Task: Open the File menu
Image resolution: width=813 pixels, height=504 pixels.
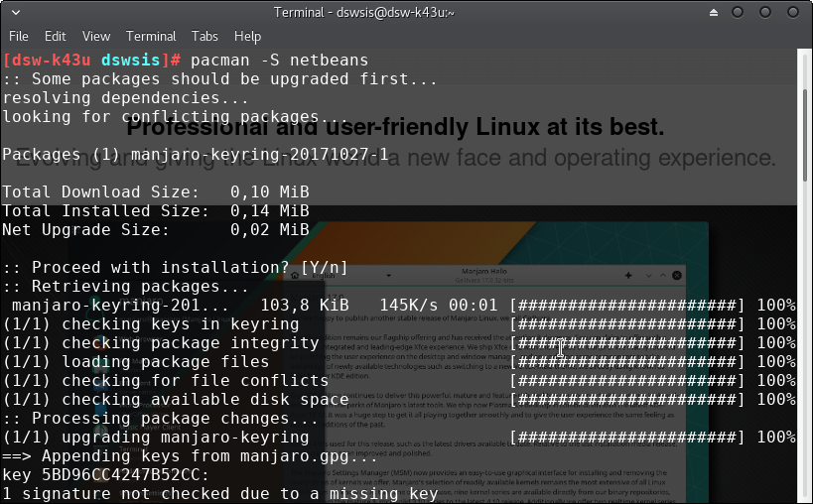Action: pyautogui.click(x=19, y=37)
